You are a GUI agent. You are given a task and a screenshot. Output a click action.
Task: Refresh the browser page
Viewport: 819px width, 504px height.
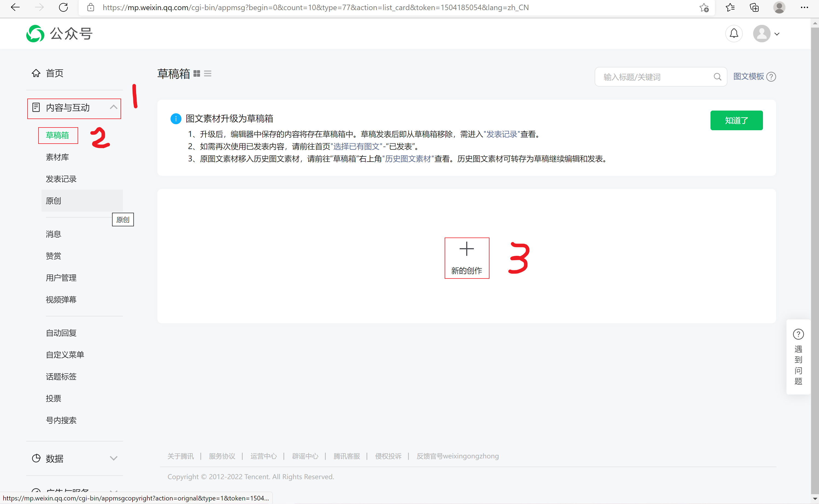[63, 7]
